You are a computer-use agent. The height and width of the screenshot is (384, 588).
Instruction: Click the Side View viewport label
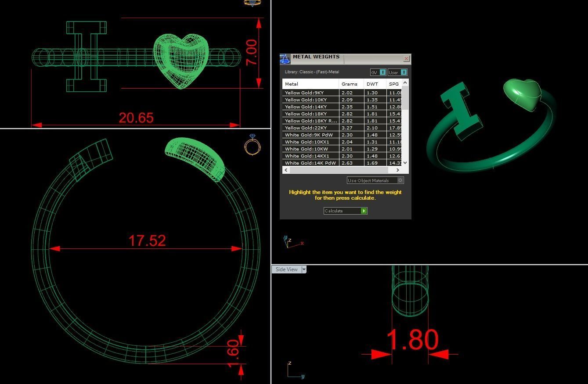286,269
